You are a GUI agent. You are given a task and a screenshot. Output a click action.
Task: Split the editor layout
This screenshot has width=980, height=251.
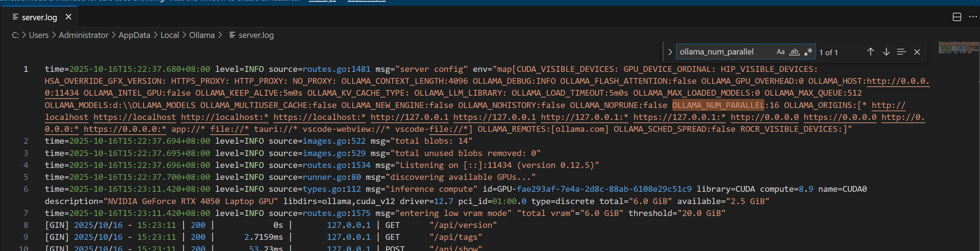(957, 17)
